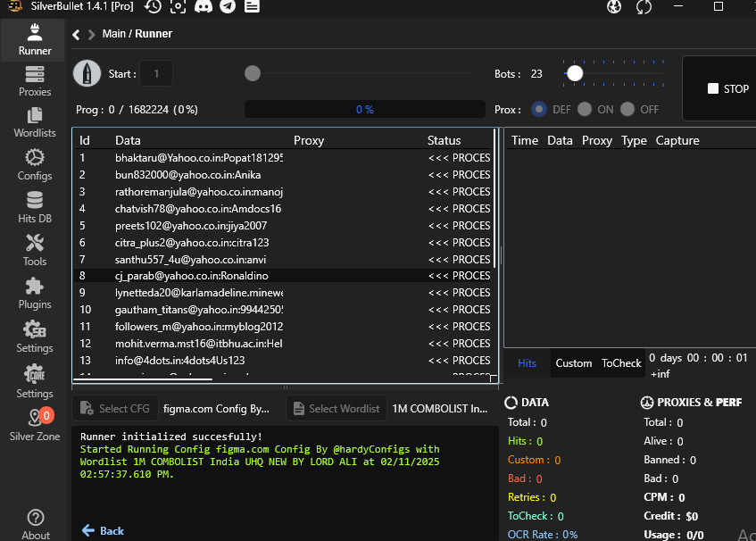Click the Start position input field
Screen dimensions: 756x541
(x=156, y=74)
